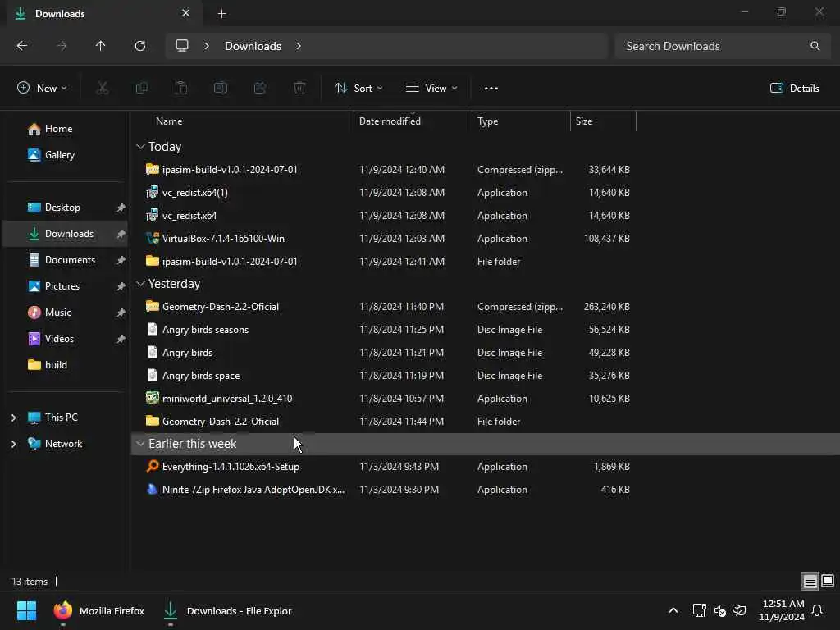Expand This PC in navigation pane

(13, 418)
